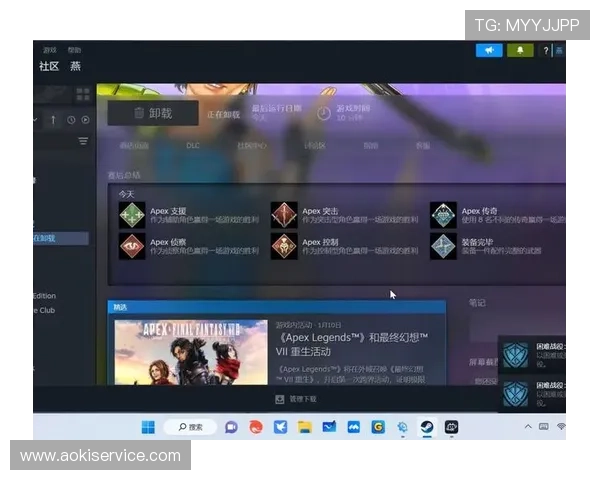Expand the sidebar collection dropdown chevron
The image size is (600, 480).
35,120
